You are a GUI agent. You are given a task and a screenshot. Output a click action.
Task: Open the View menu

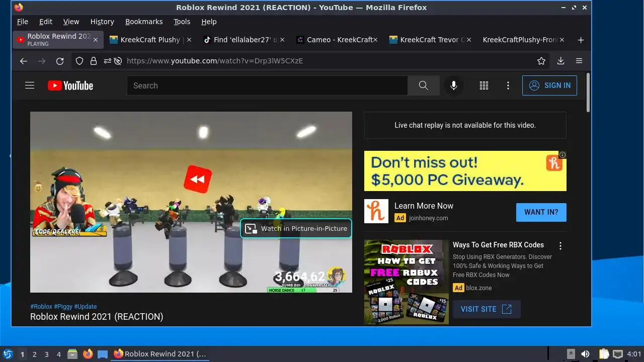tap(71, 22)
